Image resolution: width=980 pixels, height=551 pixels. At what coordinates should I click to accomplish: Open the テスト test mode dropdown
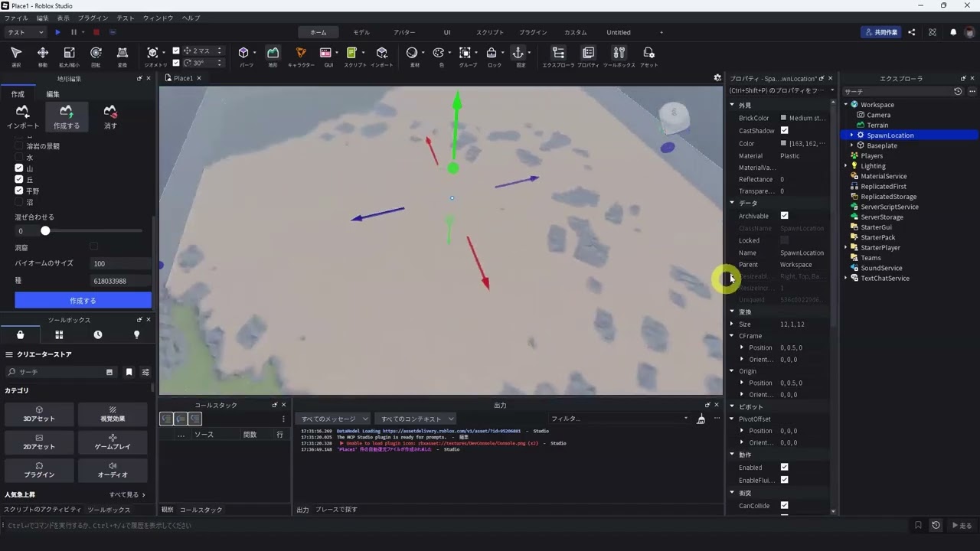coord(25,32)
